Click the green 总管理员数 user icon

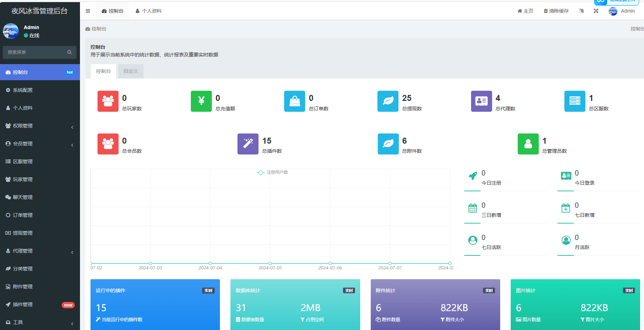(528, 144)
